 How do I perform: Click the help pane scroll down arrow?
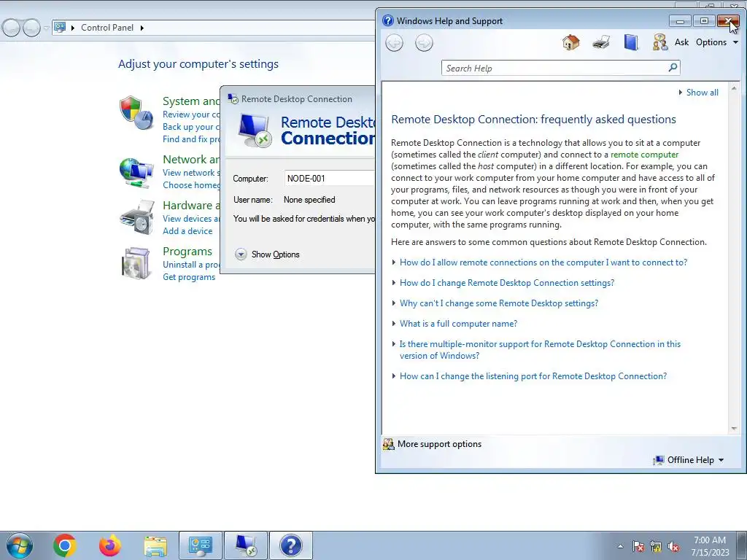[734, 429]
